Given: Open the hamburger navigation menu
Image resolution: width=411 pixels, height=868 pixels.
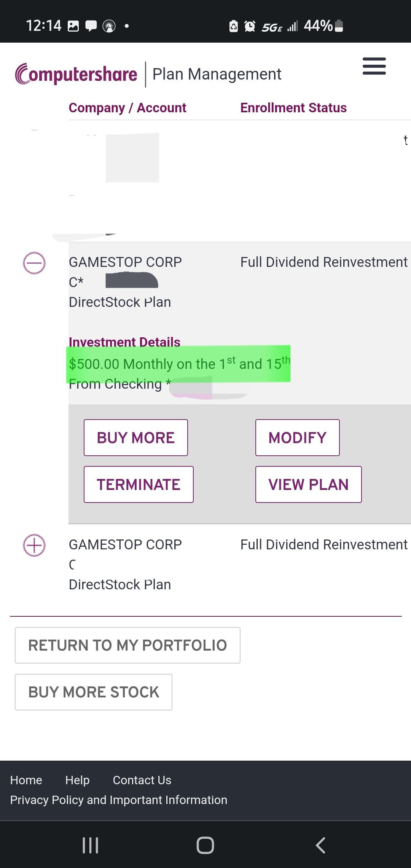Looking at the screenshot, I should (x=374, y=66).
